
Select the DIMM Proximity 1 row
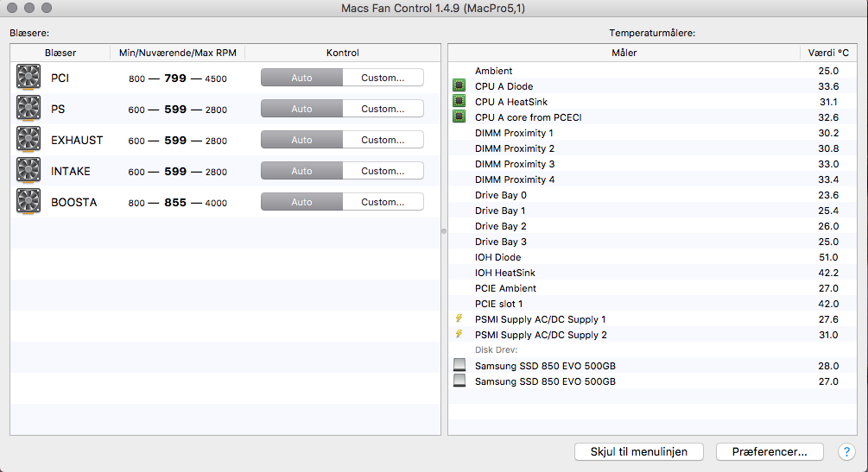[652, 132]
